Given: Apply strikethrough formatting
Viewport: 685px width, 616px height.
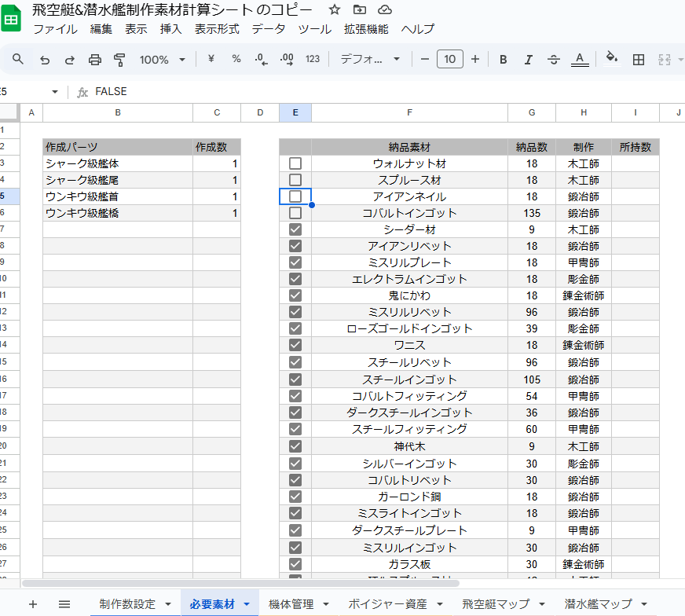Looking at the screenshot, I should coord(554,60).
